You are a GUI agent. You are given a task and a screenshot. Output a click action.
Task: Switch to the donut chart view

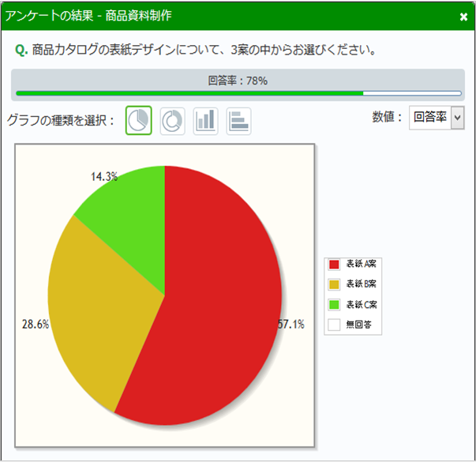pyautogui.click(x=172, y=121)
